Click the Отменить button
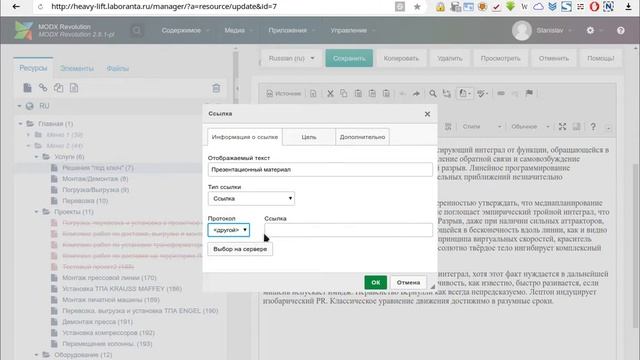 pyautogui.click(x=554, y=58)
